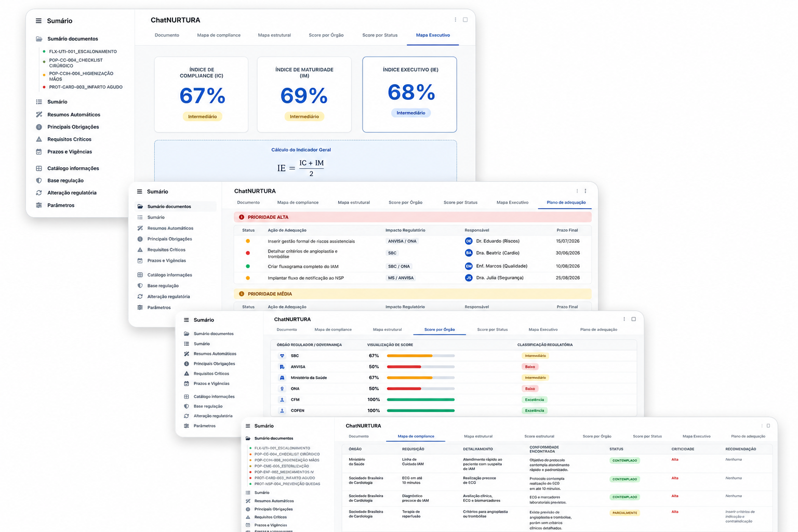Click Índice de Compliance (IC) 67% card
Screen dimensions: 798x532
202,95
